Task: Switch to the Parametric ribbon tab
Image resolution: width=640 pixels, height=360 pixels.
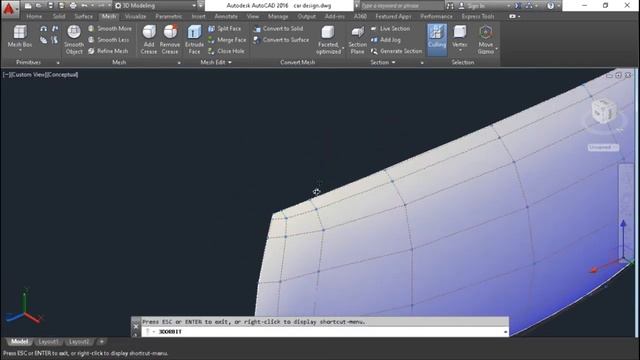Action: click(x=169, y=16)
